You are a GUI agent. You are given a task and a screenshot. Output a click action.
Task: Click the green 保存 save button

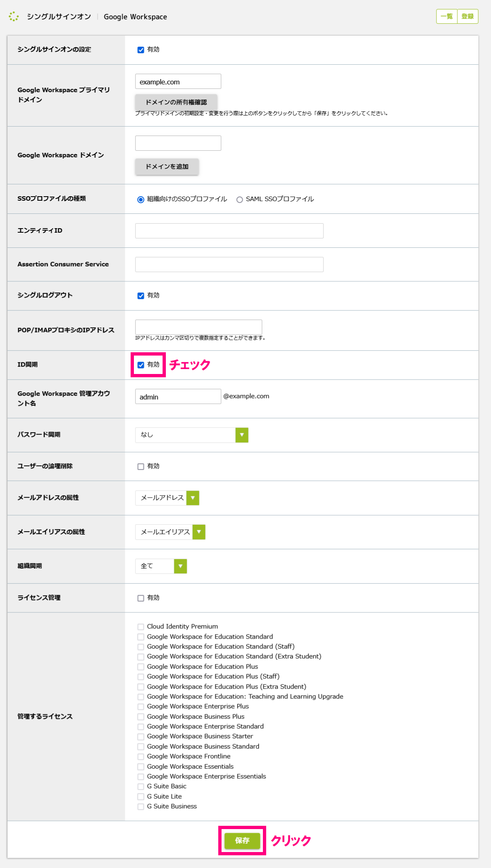tap(242, 841)
